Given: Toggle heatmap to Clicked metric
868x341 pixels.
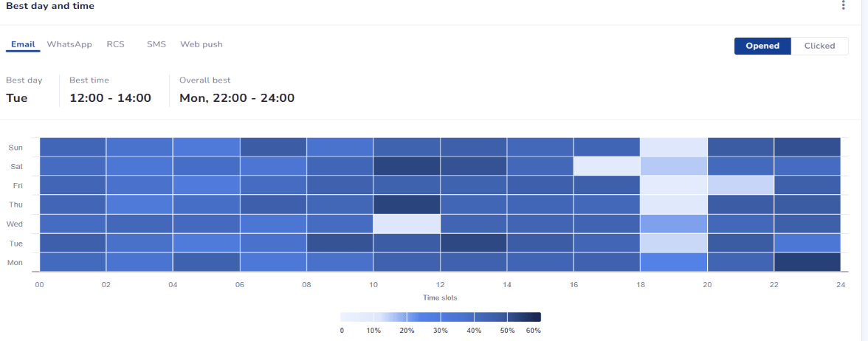Looking at the screenshot, I should (819, 46).
